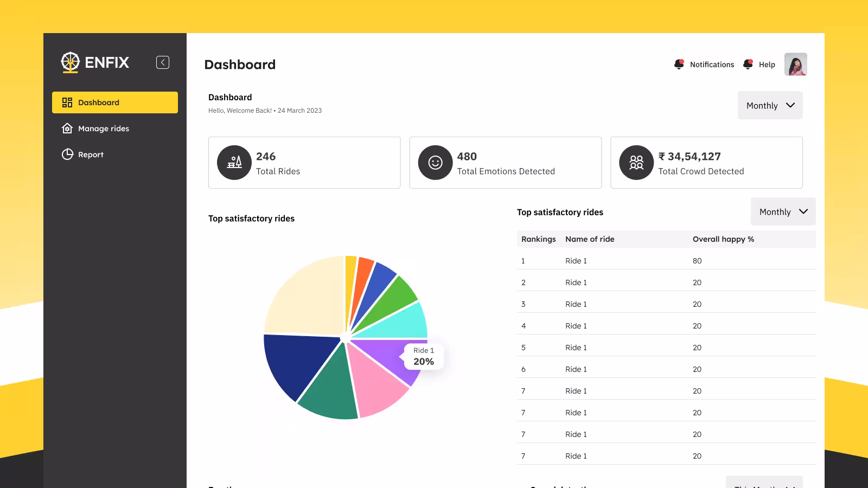Image resolution: width=868 pixels, height=488 pixels.
Task: Click ranking number 6 in the table
Action: point(524,369)
